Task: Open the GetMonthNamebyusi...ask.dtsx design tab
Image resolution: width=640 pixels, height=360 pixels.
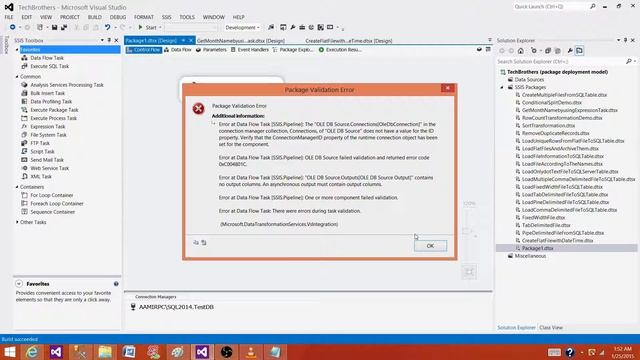Action: pyautogui.click(x=241, y=41)
